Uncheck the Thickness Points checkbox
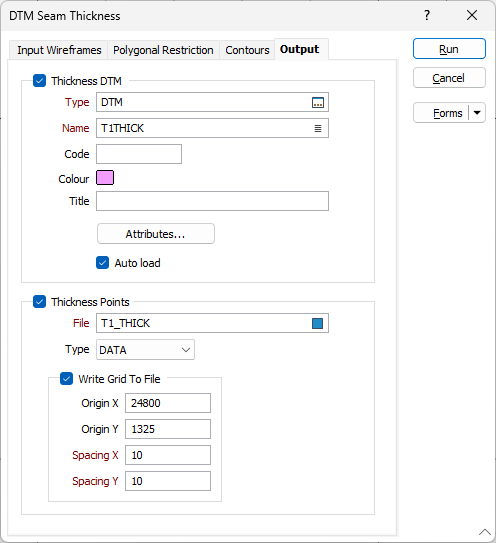This screenshot has width=496, height=543. 39,302
